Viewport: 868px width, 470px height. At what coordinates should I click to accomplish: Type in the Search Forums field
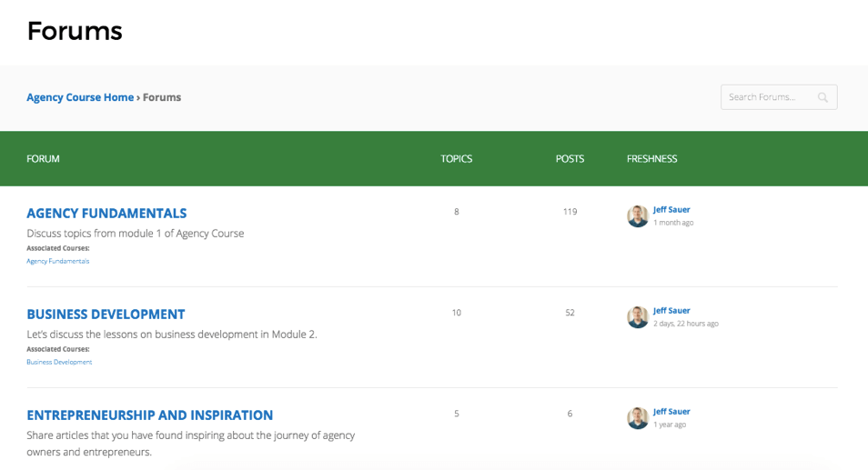click(766, 97)
